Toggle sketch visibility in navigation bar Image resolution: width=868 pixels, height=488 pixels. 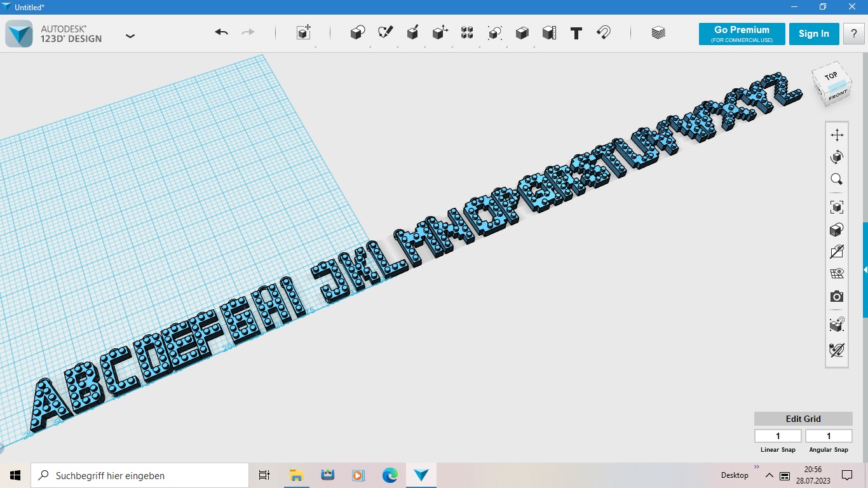point(837,349)
